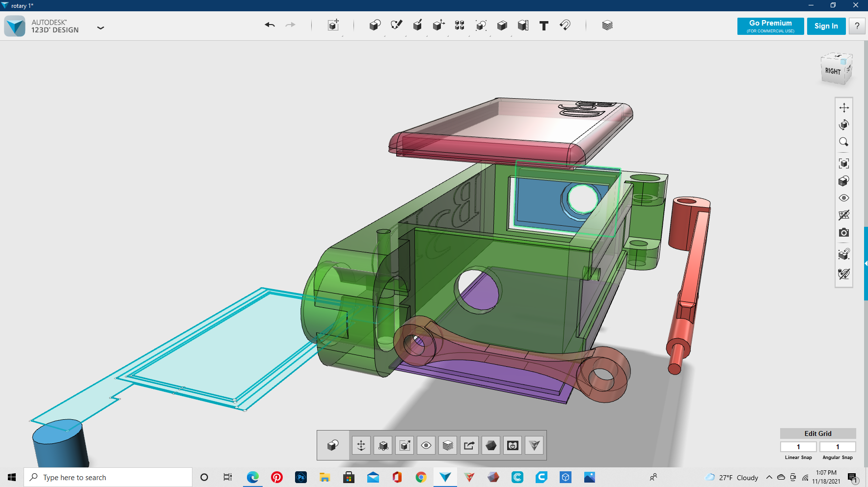Click the Sign In button
Viewport: 868px width, 487px height.
point(826,26)
